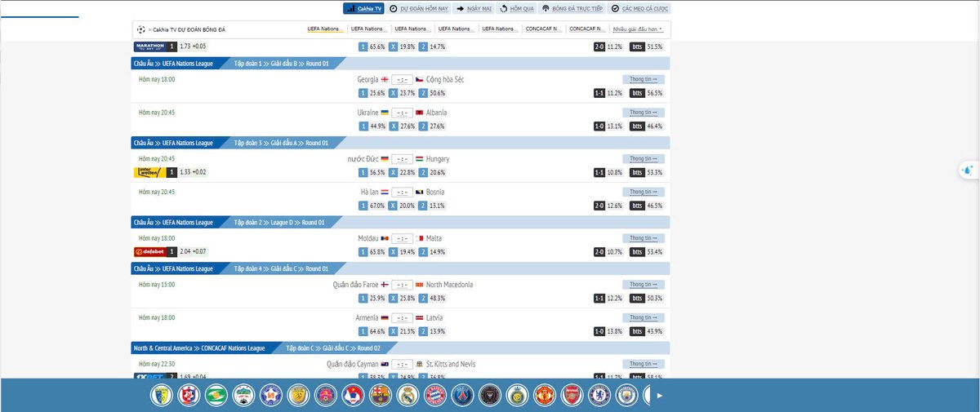The height and width of the screenshot is (412, 980).
Task: Click Thông tin for Ukraine vs Albania
Action: pos(644,112)
